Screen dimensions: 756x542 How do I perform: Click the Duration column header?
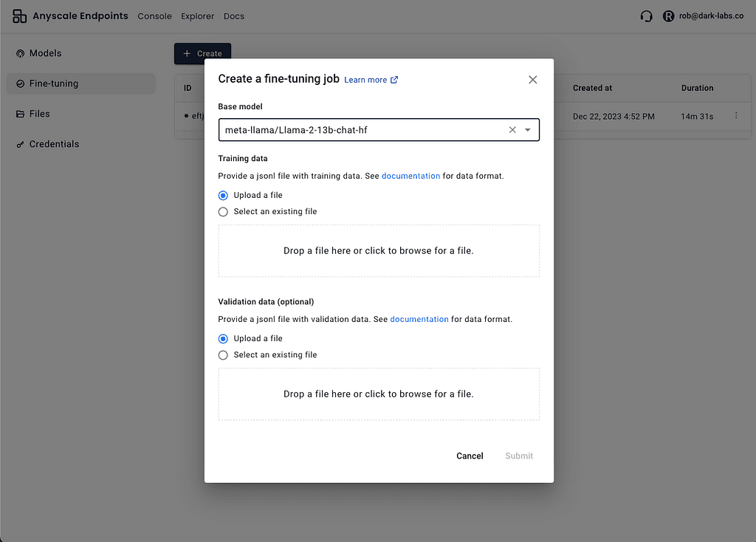click(697, 89)
